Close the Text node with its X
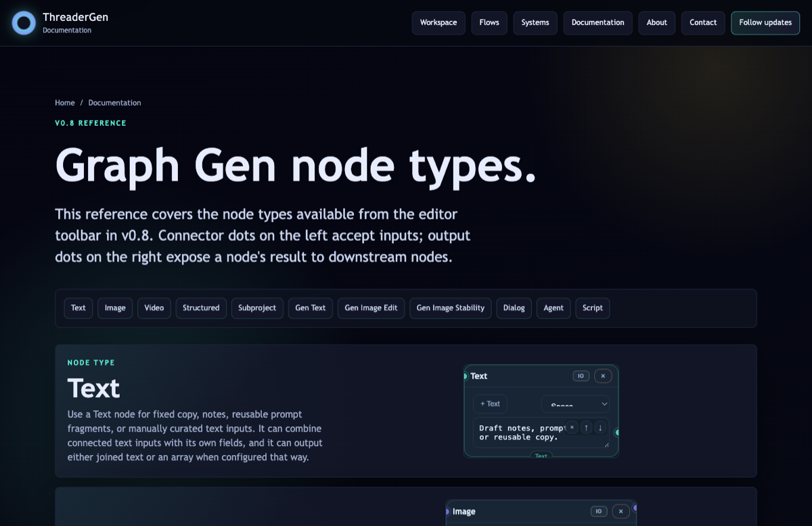This screenshot has width=812, height=526. tap(603, 376)
